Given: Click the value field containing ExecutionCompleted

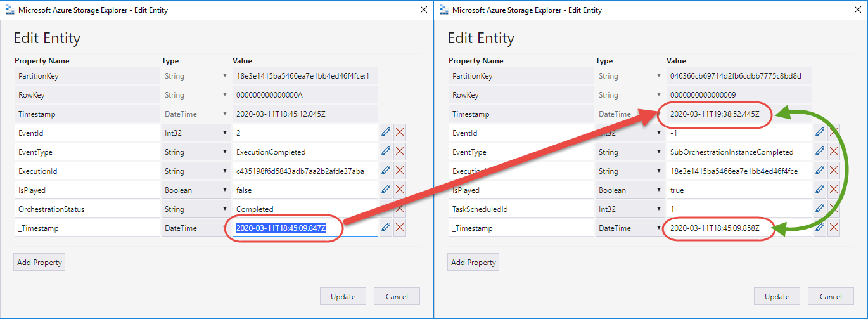Looking at the screenshot, I should (x=305, y=152).
